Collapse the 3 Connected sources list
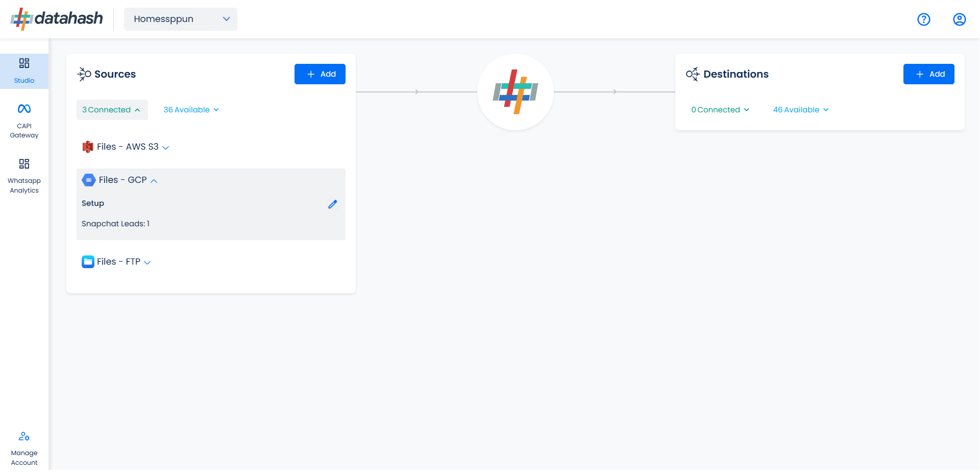 [x=112, y=110]
